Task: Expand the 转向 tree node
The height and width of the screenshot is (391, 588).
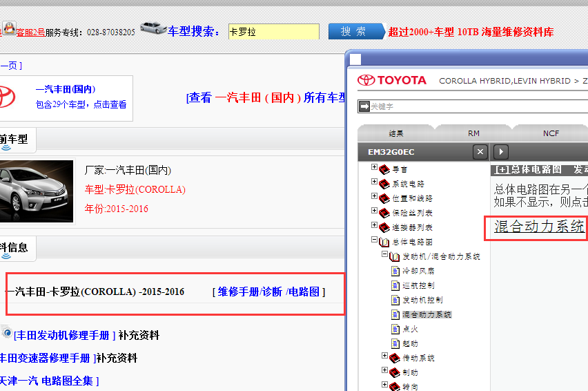Action: click(384, 384)
